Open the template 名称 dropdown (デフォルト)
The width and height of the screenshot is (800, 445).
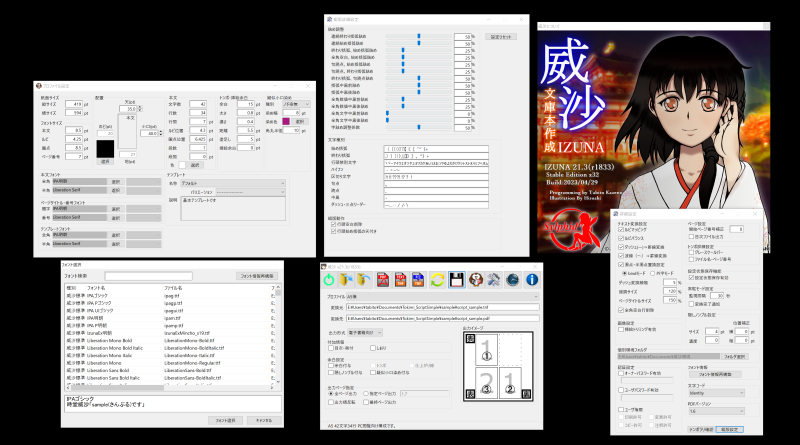233,183
